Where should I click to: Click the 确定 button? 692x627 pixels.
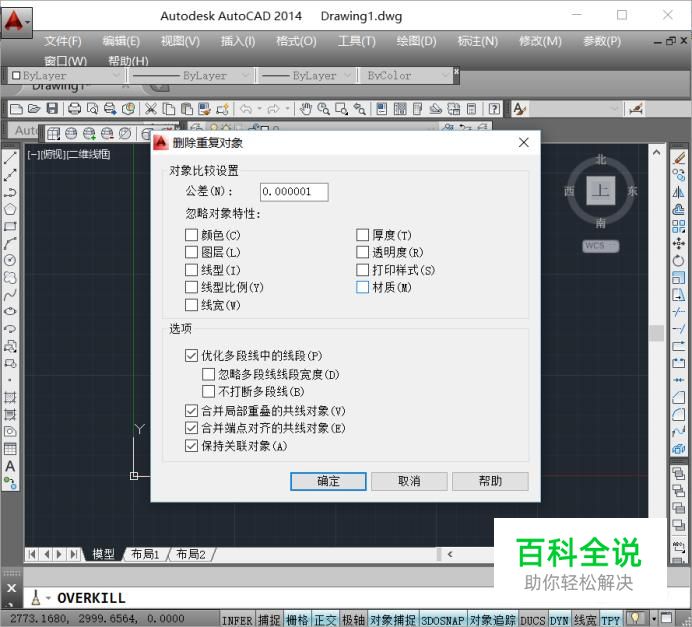tap(328, 481)
